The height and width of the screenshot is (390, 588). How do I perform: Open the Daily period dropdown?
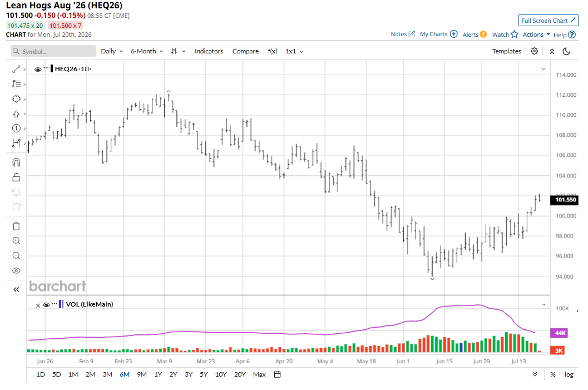(x=112, y=51)
